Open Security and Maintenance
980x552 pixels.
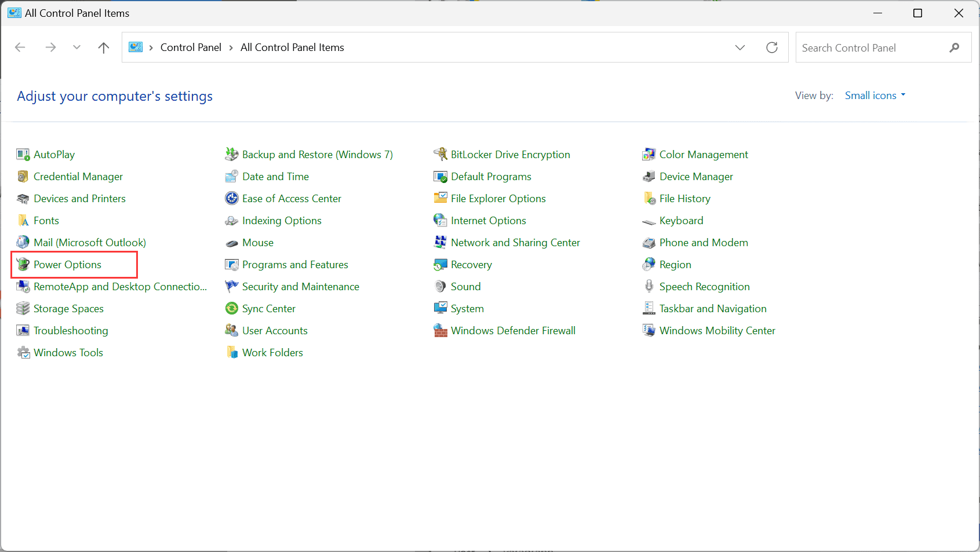click(300, 286)
